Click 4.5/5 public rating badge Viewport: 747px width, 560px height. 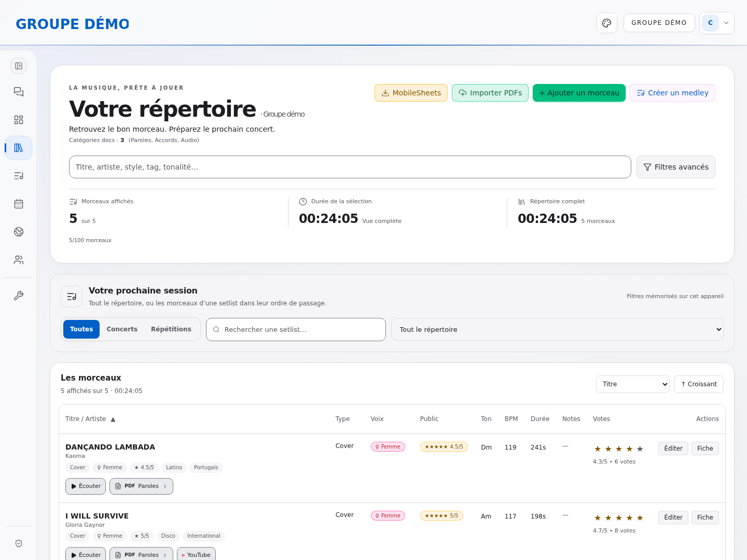point(444,446)
